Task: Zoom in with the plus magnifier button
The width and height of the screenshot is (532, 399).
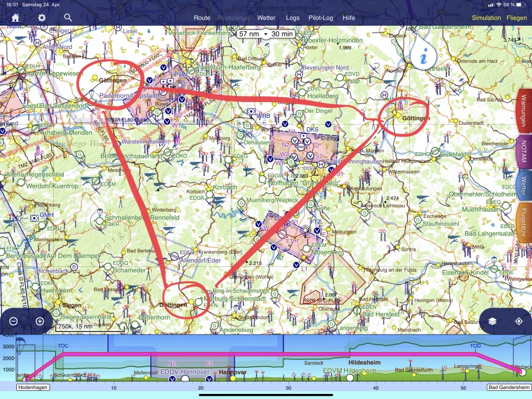Action: [40, 321]
